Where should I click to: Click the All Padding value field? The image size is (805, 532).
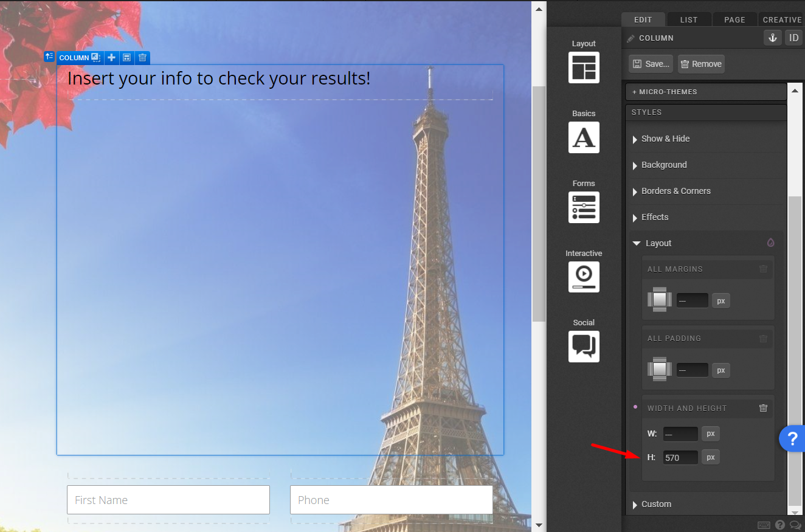click(x=693, y=370)
